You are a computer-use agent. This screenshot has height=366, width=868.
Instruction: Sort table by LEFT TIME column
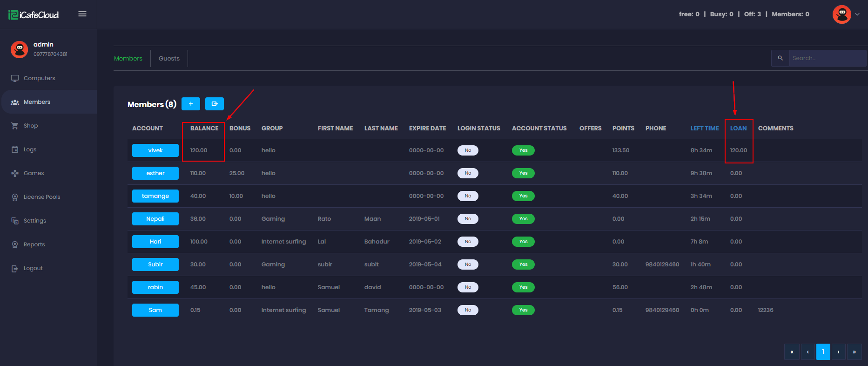[704, 129]
